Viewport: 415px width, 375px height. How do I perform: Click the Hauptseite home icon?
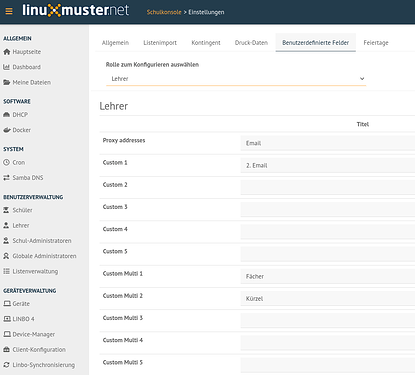pos(7,52)
